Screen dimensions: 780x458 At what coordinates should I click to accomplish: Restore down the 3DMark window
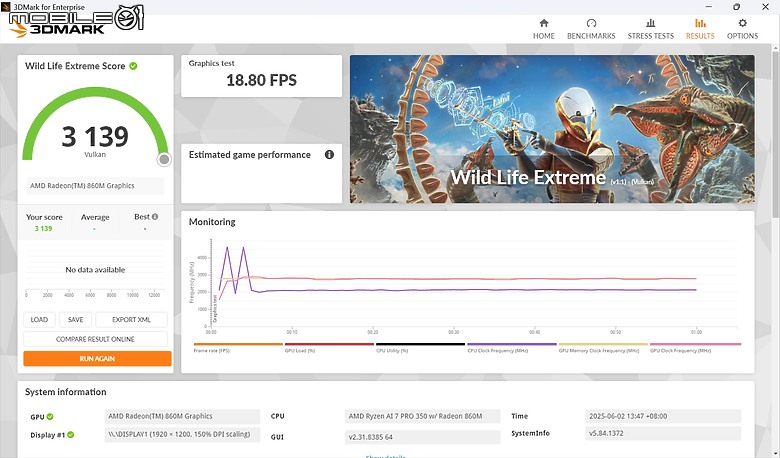(x=737, y=6)
